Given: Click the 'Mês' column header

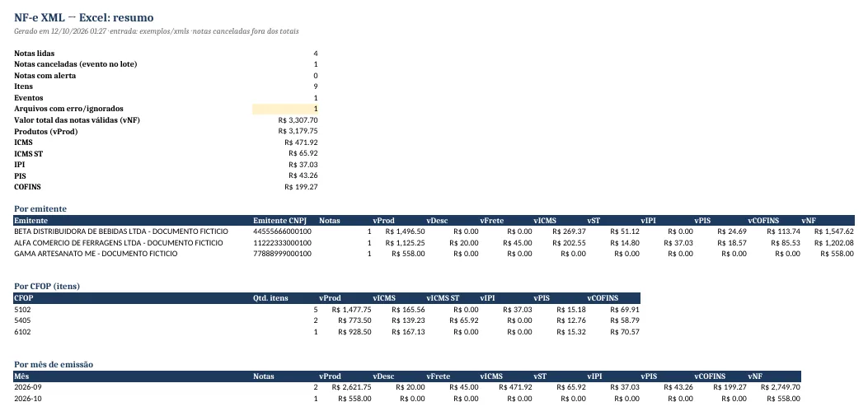Looking at the screenshot, I should coord(21,376).
